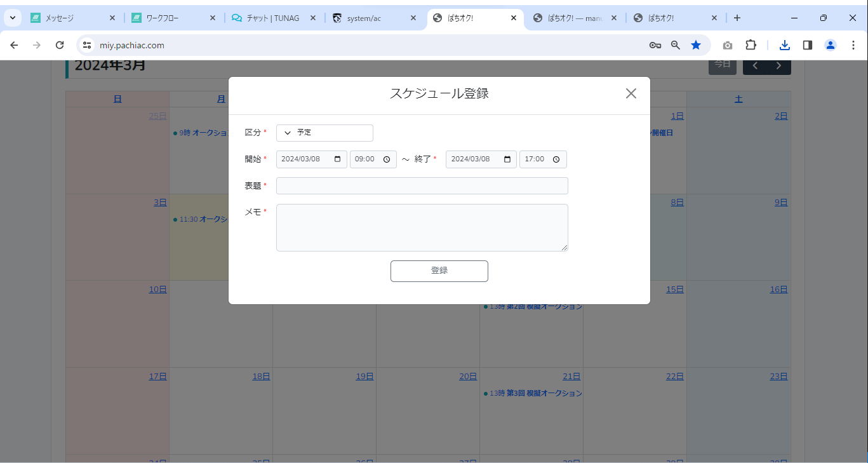Image resolution: width=868 pixels, height=463 pixels.
Task: Open the 23日 date link
Action: (778, 376)
